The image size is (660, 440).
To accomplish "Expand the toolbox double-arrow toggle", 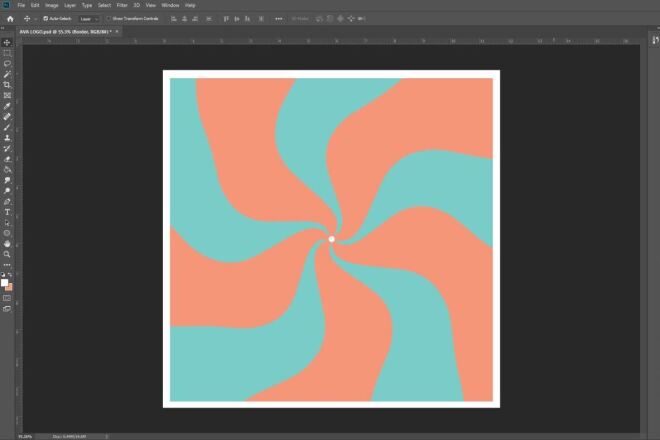I will point(3,28).
